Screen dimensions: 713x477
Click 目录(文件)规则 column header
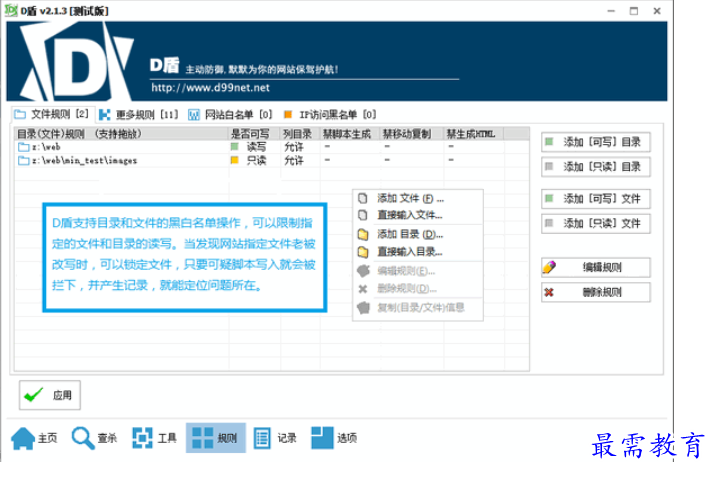click(121, 134)
